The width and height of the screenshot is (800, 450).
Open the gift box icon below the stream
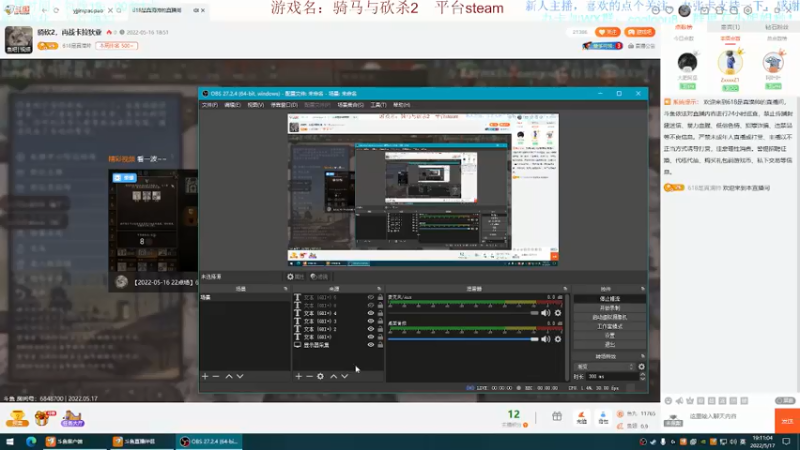coord(557,417)
